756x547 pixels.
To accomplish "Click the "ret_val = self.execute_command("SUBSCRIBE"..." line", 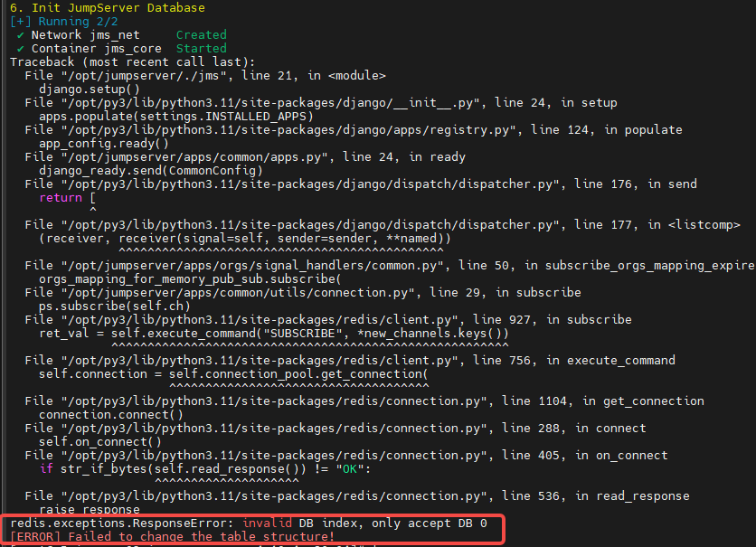I will 274,333.
